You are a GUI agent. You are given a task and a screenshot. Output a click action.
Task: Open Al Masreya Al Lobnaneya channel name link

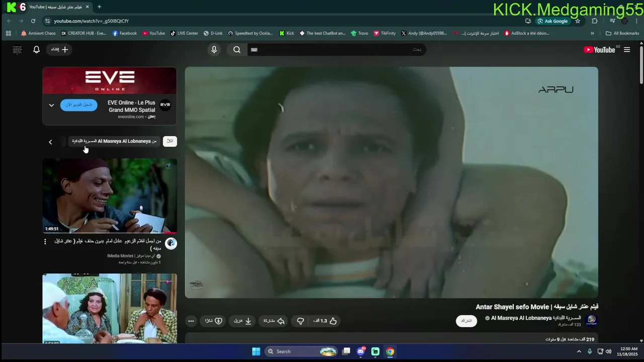click(x=535, y=318)
